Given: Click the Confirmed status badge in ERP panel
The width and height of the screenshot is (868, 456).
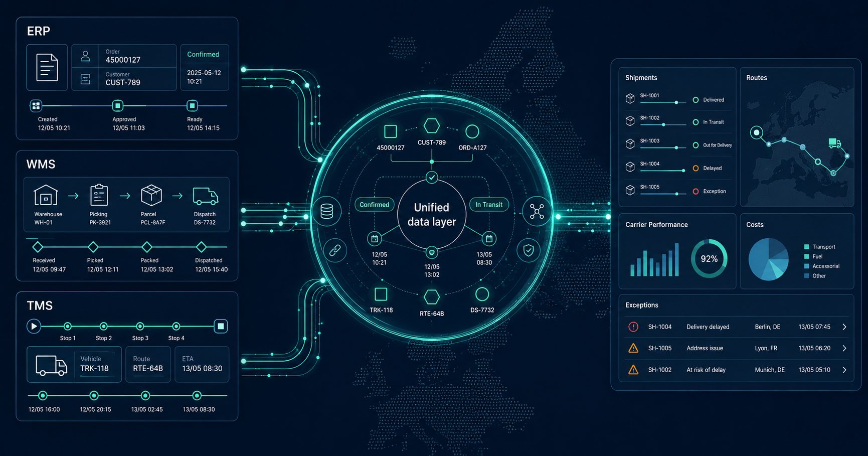Looking at the screenshot, I should tap(203, 54).
